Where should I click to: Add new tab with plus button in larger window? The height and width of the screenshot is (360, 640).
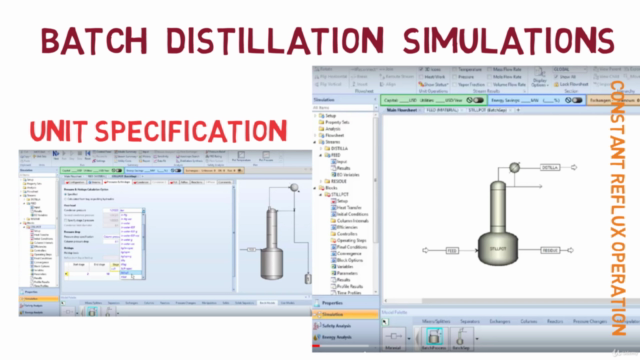[x=518, y=110]
